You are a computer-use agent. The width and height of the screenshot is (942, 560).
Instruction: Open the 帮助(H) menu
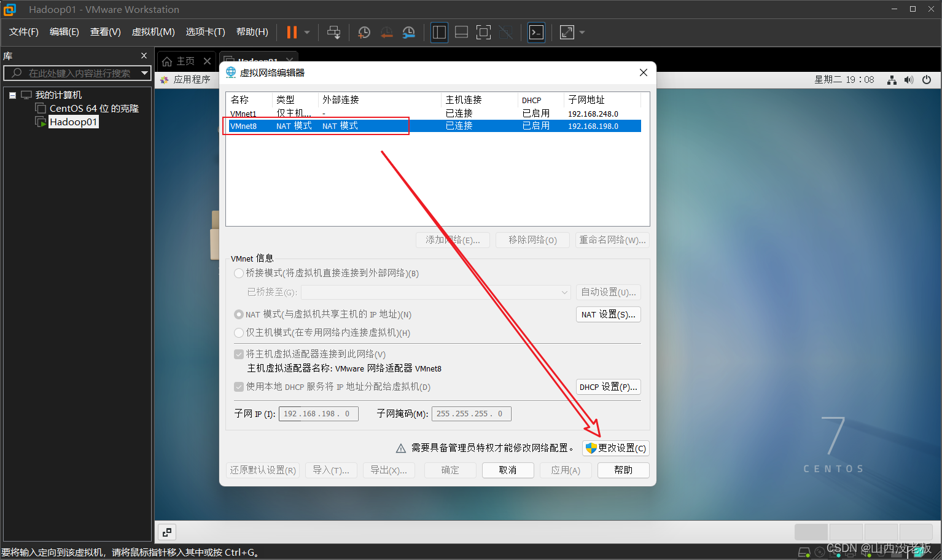tap(252, 32)
